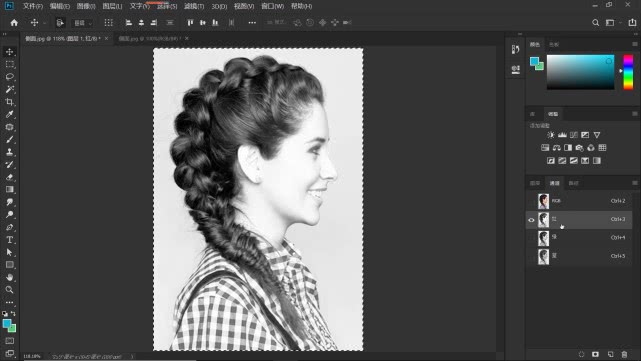This screenshot has height=361, width=641.
Task: Select the Eraser tool
Action: 9,177
